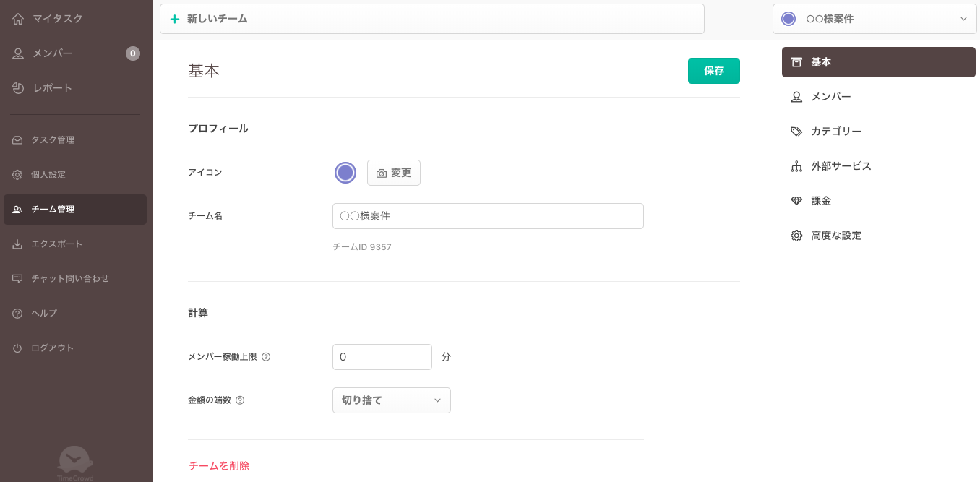
Task: Click the red チームを削除 link
Action: [x=219, y=466]
